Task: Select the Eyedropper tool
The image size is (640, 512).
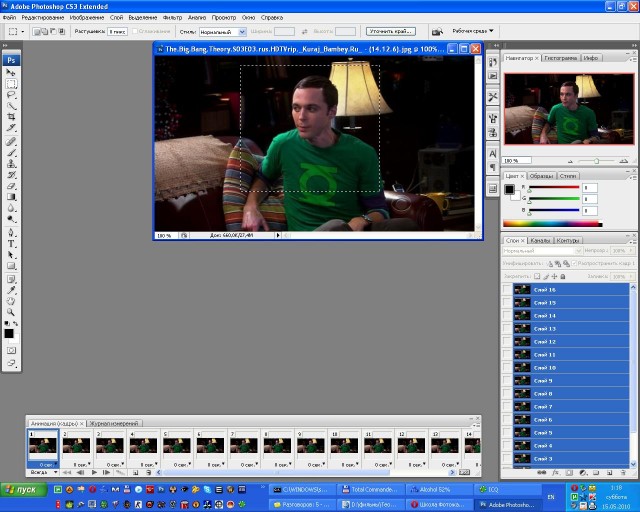Action: tap(11, 290)
